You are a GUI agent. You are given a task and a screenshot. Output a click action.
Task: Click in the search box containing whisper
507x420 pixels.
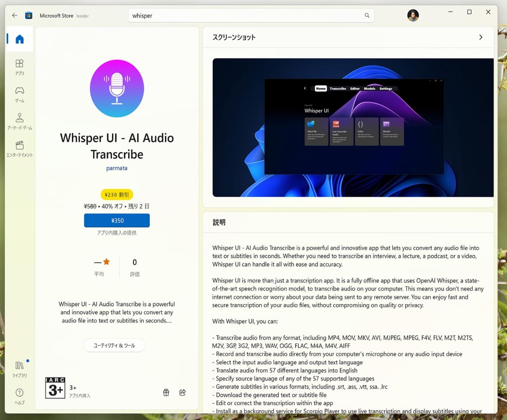click(x=251, y=16)
